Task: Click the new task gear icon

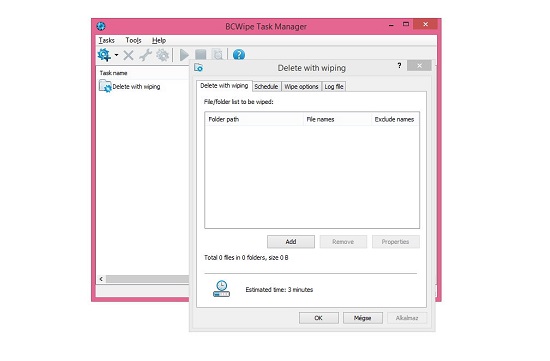Action: click(x=104, y=55)
